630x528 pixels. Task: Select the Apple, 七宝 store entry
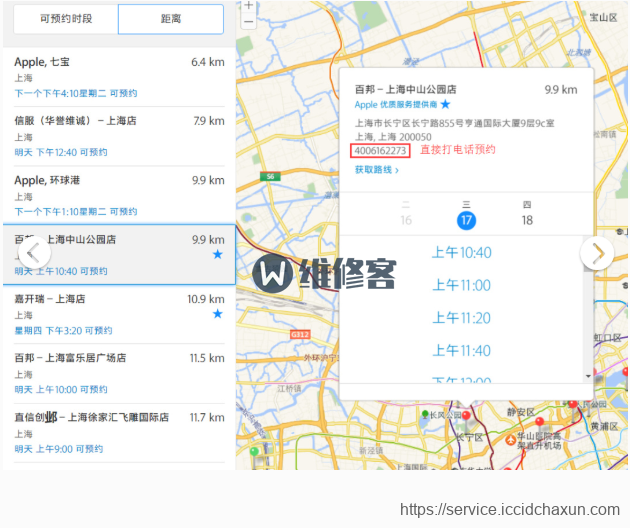(x=119, y=77)
